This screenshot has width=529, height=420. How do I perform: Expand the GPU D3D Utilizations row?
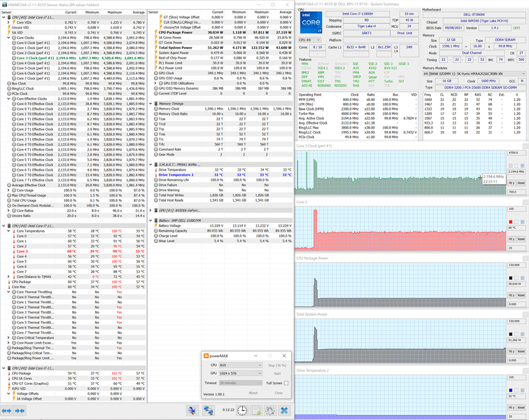[155, 83]
